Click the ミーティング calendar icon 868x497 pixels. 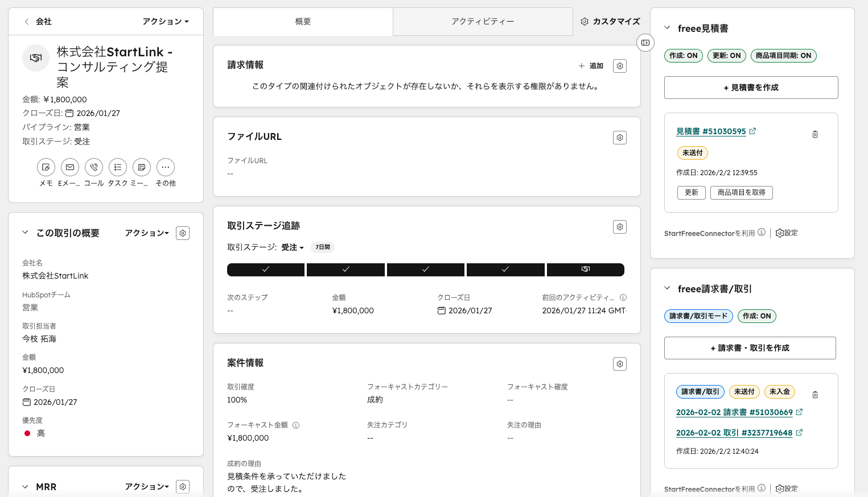142,167
